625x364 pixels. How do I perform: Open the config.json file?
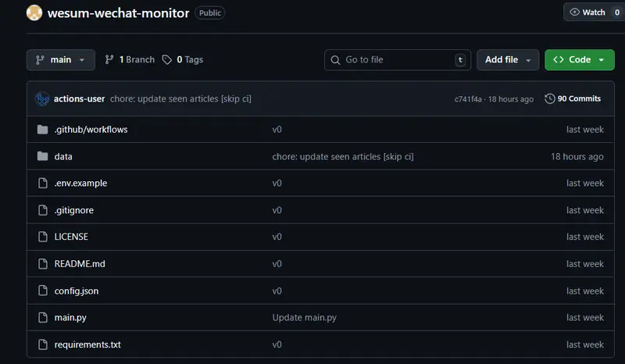77,291
